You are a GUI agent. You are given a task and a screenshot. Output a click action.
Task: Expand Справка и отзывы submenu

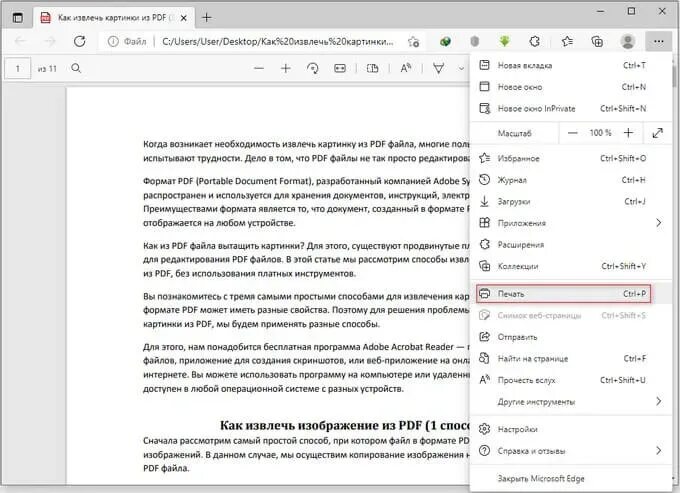pos(570,451)
